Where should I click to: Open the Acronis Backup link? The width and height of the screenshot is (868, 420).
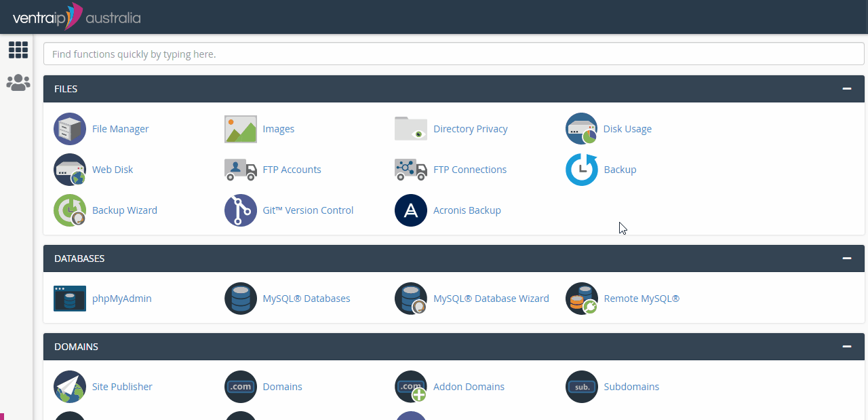pyautogui.click(x=467, y=210)
